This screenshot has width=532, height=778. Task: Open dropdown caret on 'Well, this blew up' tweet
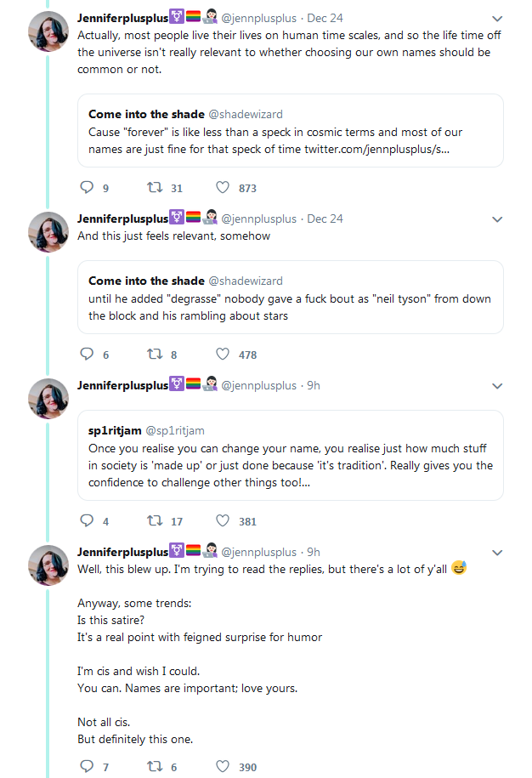497,553
